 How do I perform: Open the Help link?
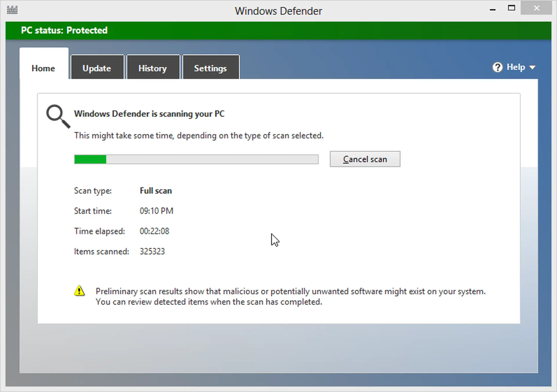[516, 67]
